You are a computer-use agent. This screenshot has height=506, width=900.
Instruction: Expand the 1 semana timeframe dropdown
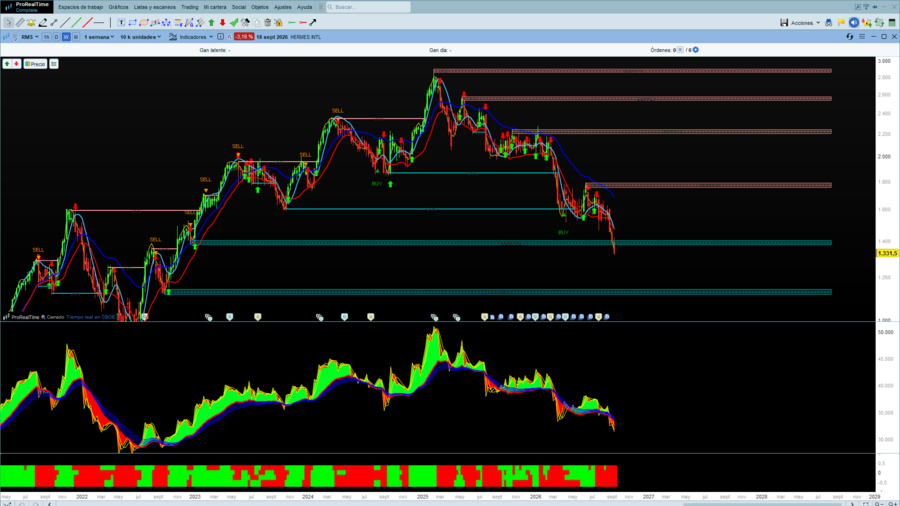click(x=99, y=37)
